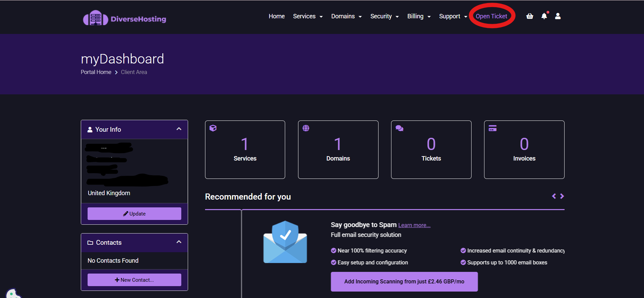Click the New Contact button
This screenshot has width=644, height=298.
tap(134, 280)
